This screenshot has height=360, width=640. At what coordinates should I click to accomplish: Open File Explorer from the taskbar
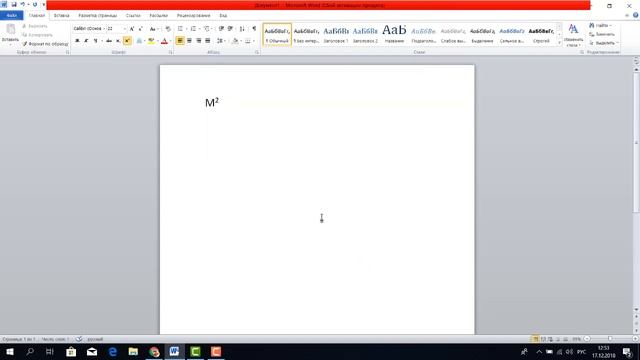pyautogui.click(x=133, y=351)
